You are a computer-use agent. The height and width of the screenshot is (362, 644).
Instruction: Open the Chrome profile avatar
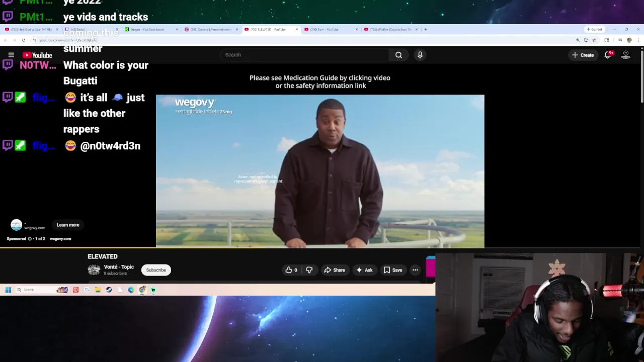tap(629, 40)
